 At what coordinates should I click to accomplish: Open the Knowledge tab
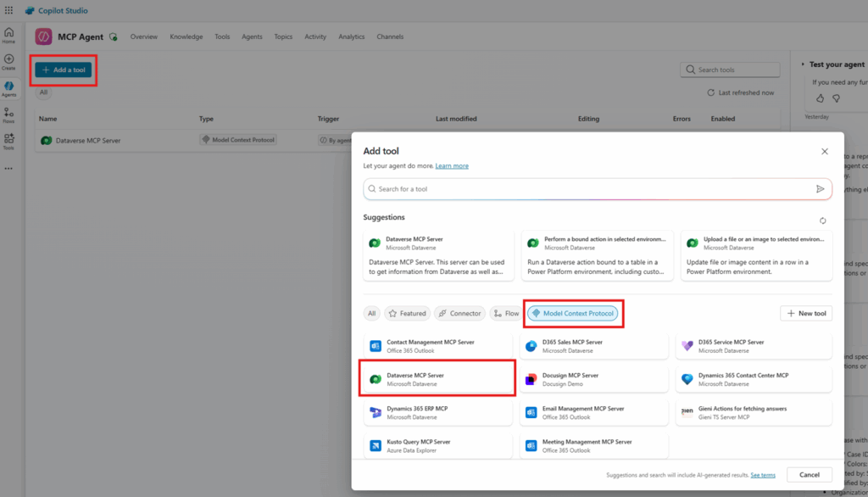pos(186,36)
